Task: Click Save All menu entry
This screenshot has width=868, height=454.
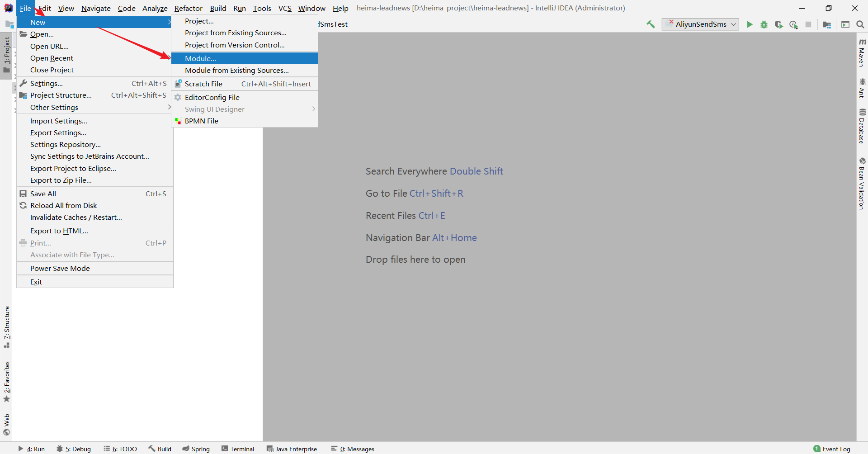Action: 94,194
